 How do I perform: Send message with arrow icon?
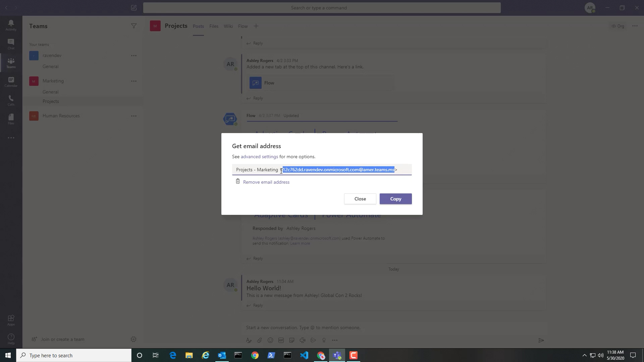pos(541,340)
